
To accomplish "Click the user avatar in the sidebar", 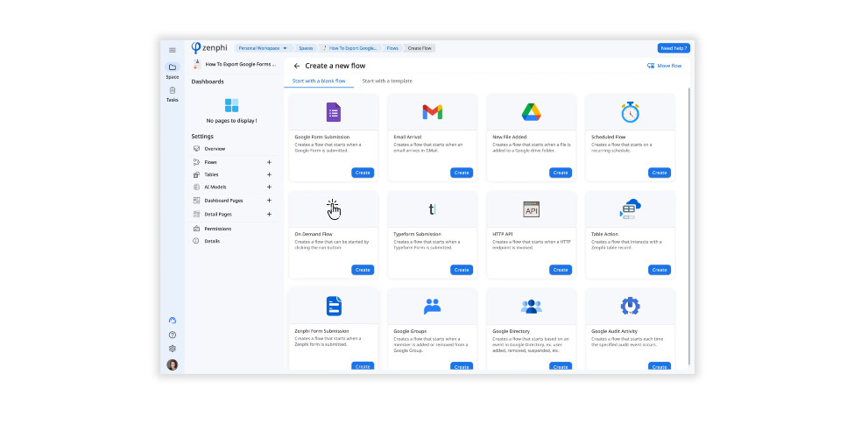I will click(x=173, y=365).
